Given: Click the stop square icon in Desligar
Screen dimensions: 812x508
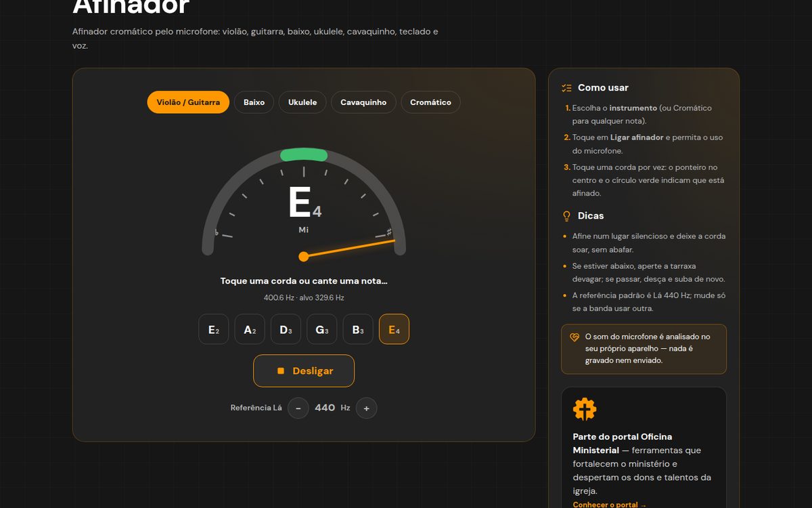Looking at the screenshot, I should 281,371.
